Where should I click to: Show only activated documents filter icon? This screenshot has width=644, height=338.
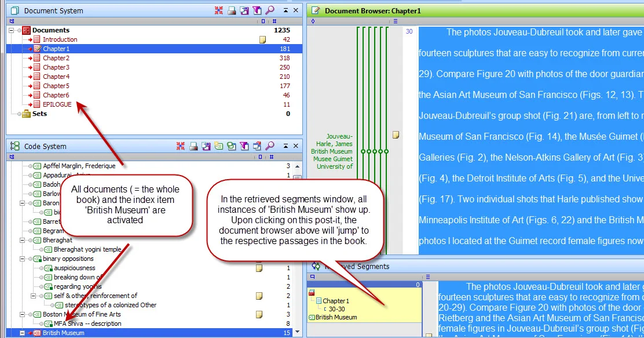(x=257, y=10)
